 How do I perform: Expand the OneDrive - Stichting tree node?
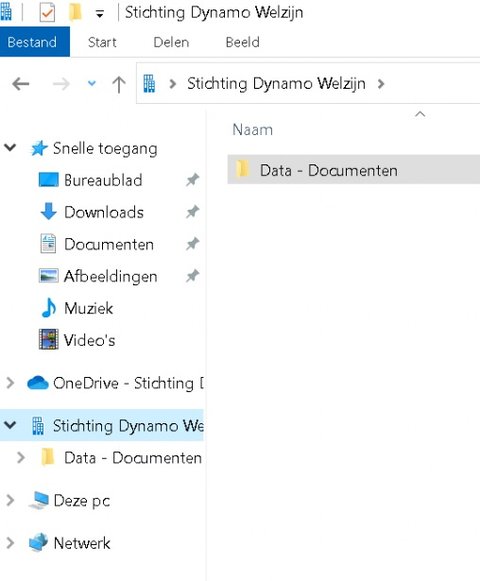[10, 383]
